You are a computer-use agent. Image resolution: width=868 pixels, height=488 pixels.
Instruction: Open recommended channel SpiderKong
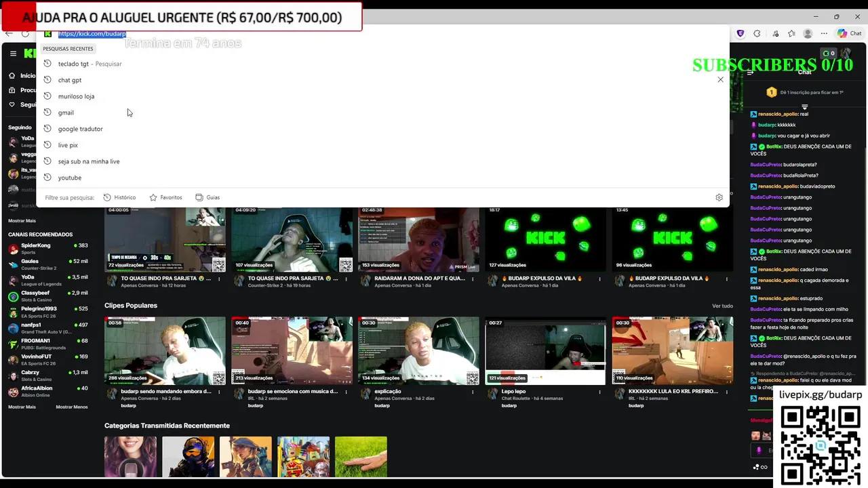click(x=47, y=248)
